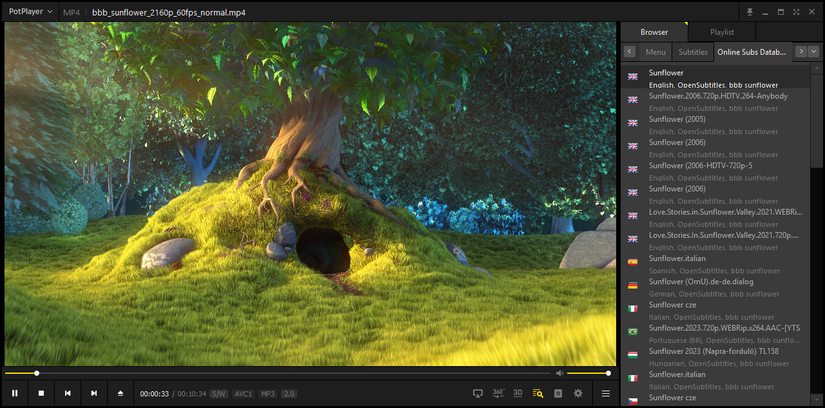Viewport: 825px width, 408px height.
Task: Click the yellow subtitle search icon
Action: 538,393
